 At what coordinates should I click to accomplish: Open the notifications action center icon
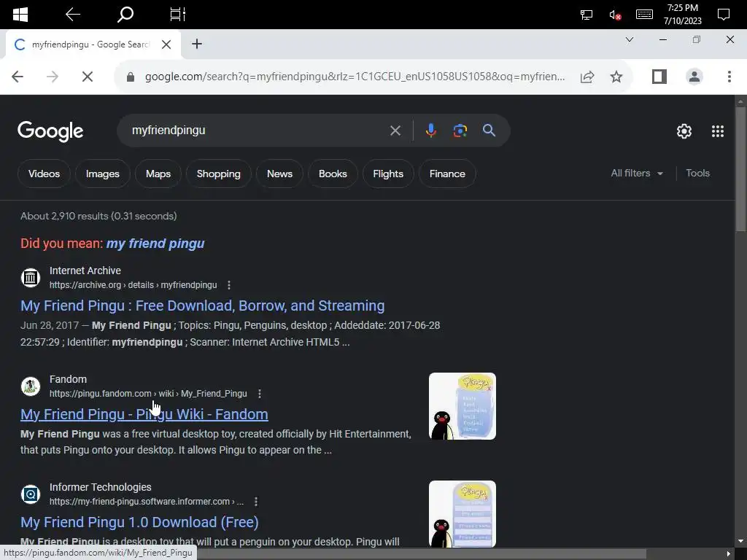(x=723, y=15)
